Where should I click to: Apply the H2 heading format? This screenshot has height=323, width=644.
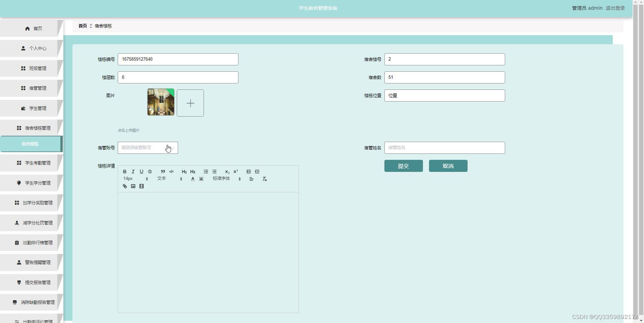click(193, 172)
